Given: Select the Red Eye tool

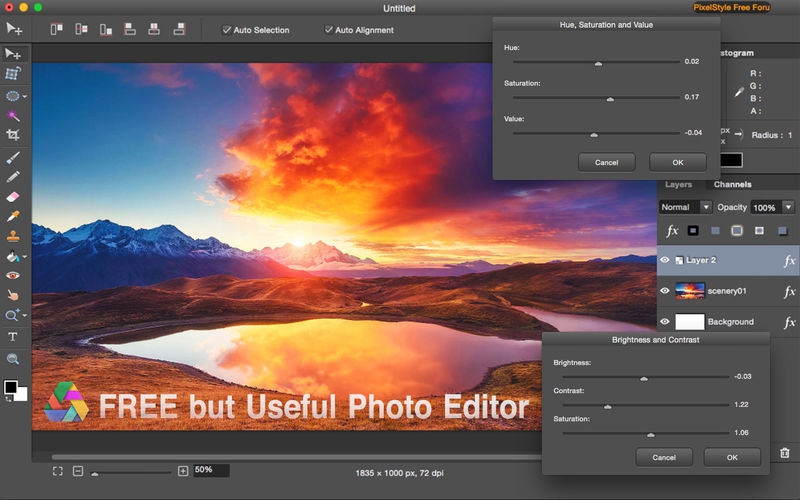Looking at the screenshot, I should click(13, 275).
